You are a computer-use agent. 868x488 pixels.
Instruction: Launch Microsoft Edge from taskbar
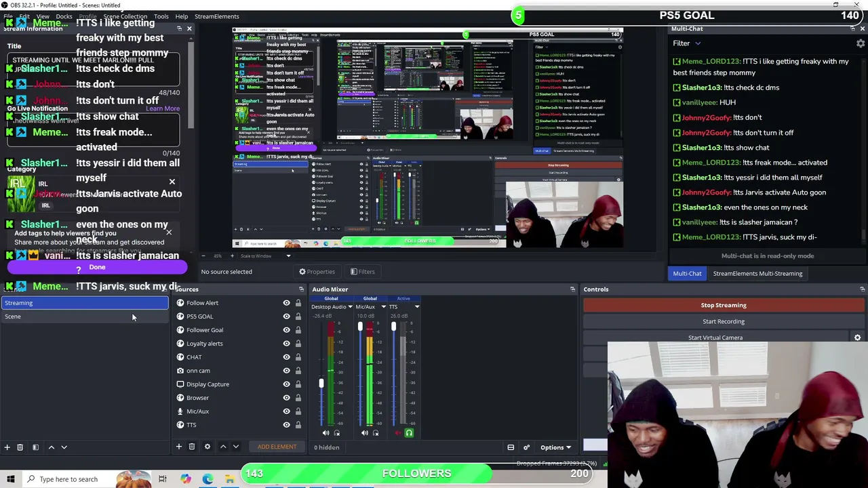point(208,479)
